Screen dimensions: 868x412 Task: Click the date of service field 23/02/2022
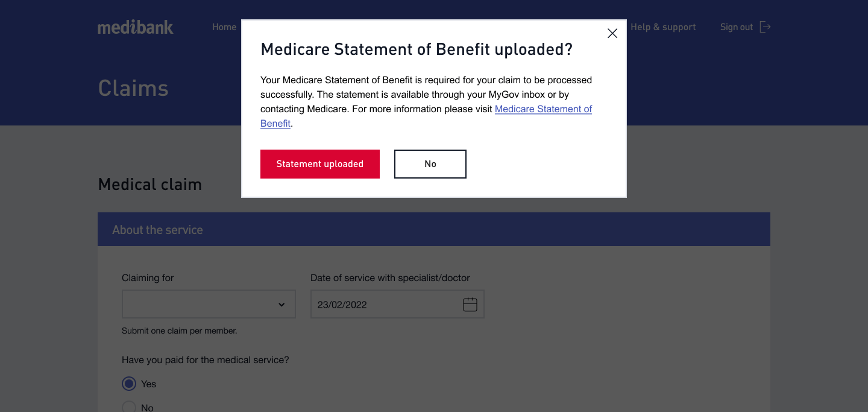tap(397, 304)
